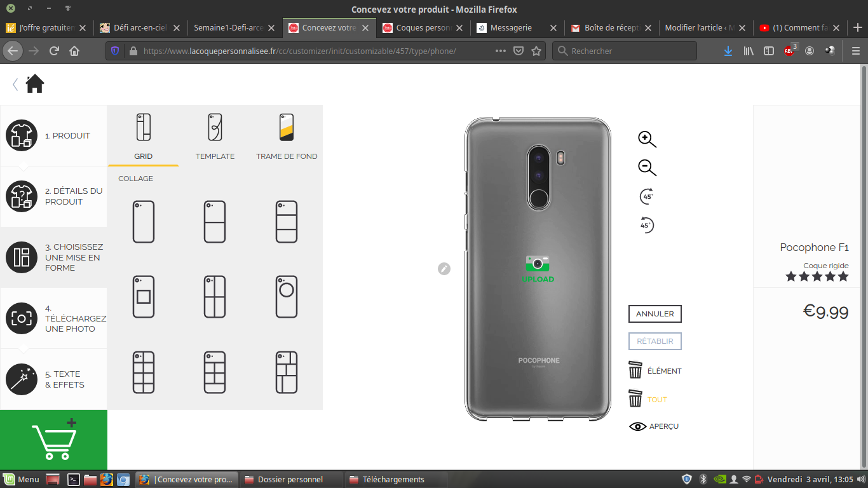Rotate 45° clockwise
Screen dimensions: 868x488
tap(647, 196)
